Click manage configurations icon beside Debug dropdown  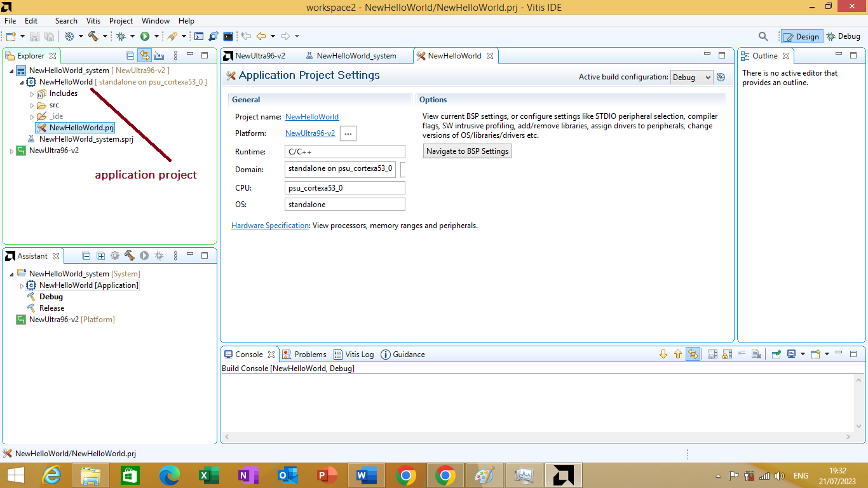point(721,78)
